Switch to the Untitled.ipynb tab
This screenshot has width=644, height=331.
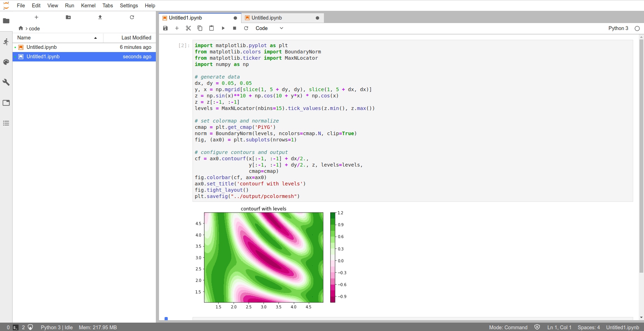(x=267, y=18)
